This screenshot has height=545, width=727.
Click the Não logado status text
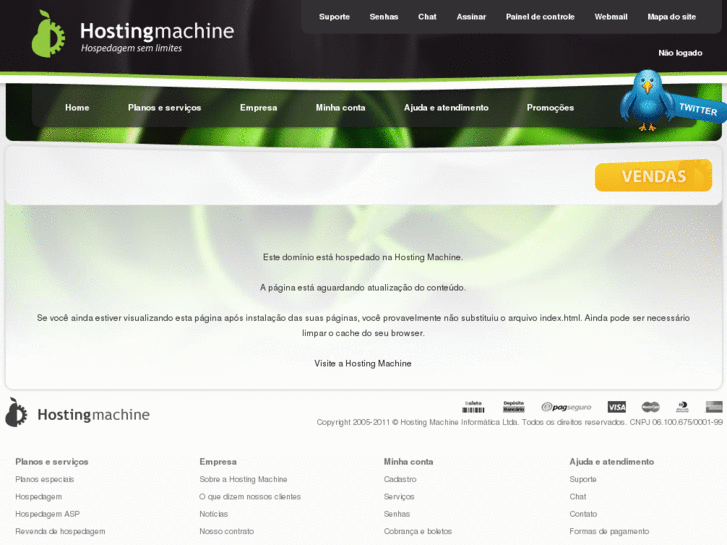coord(680,53)
